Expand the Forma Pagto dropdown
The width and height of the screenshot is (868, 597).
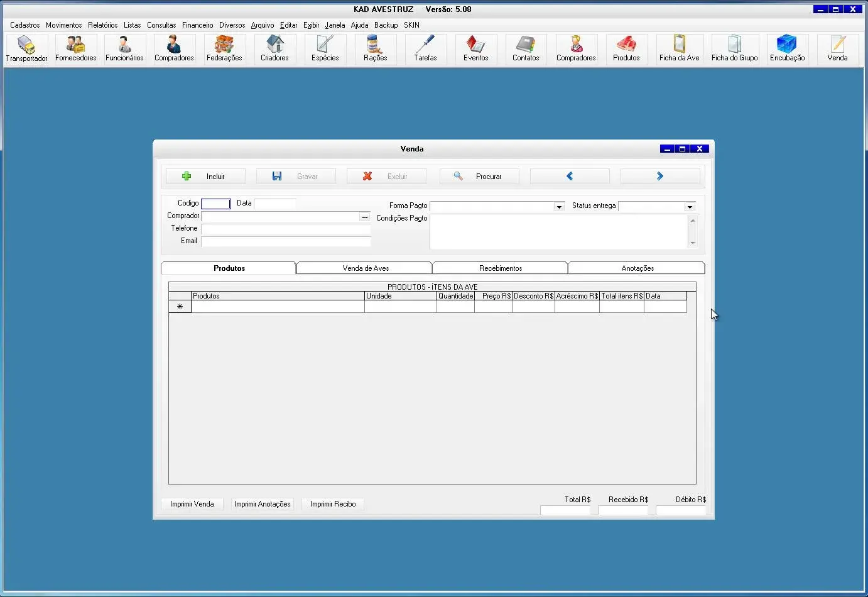tap(558, 207)
